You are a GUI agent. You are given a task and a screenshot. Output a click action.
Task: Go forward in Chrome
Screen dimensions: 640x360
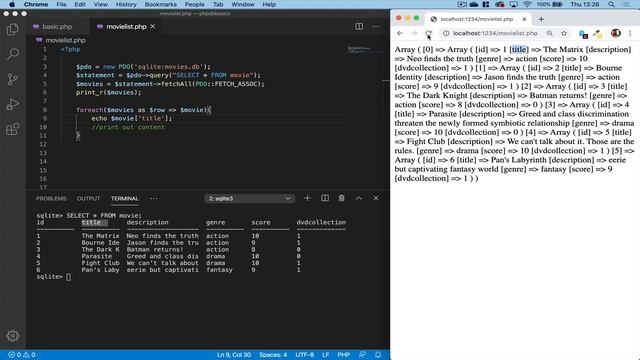pyautogui.click(x=414, y=33)
